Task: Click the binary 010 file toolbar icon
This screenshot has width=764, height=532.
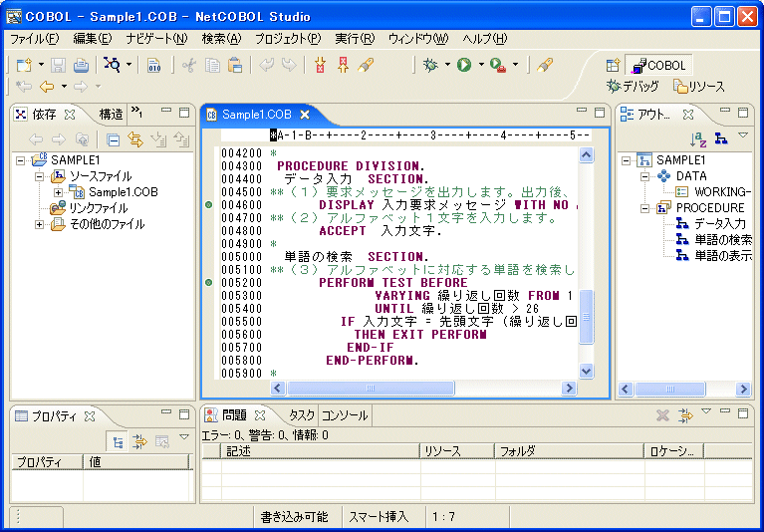Action: [154, 65]
